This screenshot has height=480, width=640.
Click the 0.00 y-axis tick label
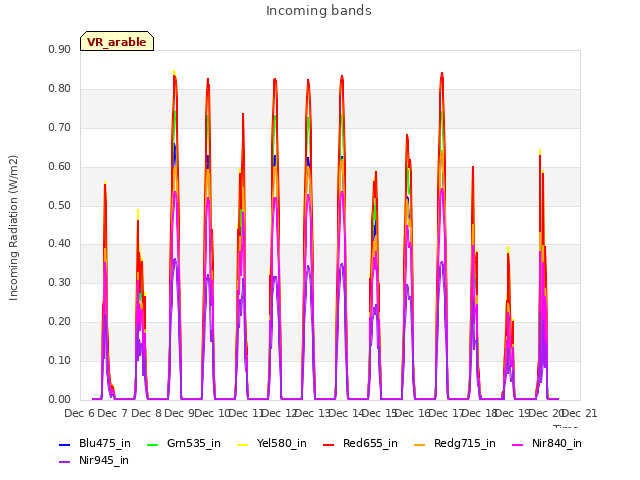click(x=60, y=399)
